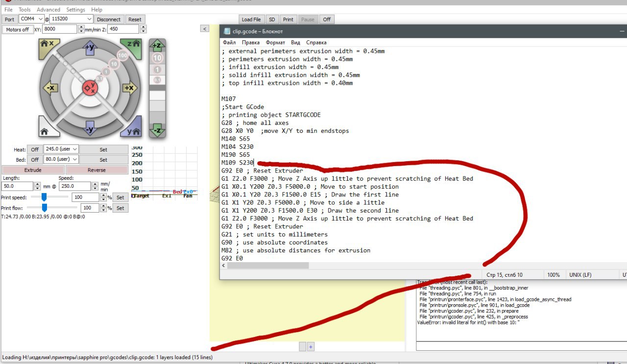Jog the head with the -x arrow
This screenshot has width=627, height=364.
[x=51, y=88]
